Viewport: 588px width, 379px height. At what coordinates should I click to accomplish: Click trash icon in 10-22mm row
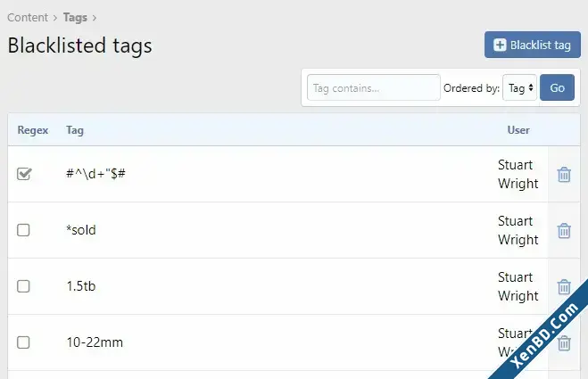coord(564,343)
